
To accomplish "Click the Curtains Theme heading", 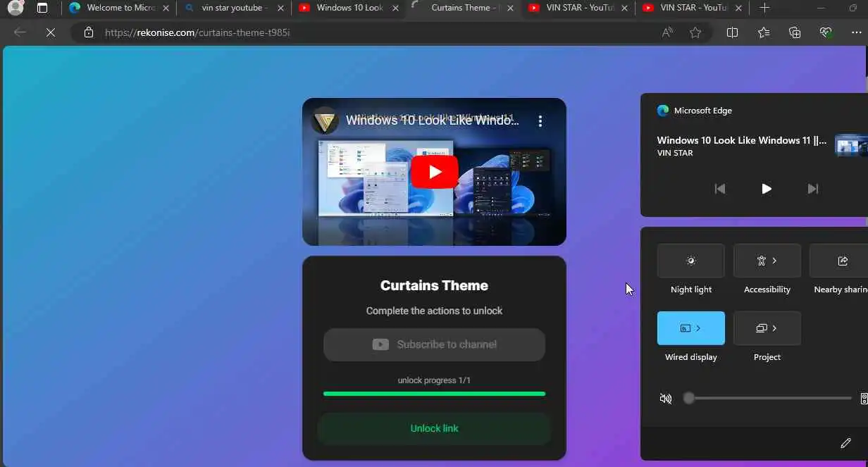I will (x=434, y=285).
